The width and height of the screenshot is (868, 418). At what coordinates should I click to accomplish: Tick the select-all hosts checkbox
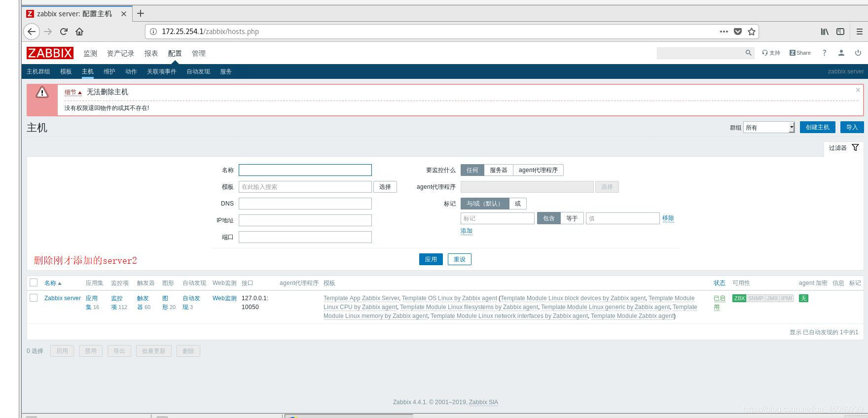tap(34, 282)
